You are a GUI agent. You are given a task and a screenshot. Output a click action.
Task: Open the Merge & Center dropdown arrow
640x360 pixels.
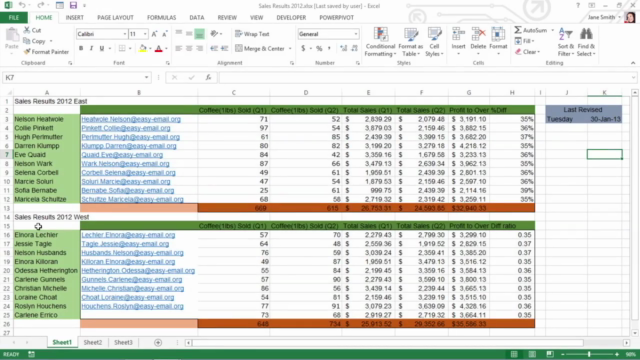point(290,49)
